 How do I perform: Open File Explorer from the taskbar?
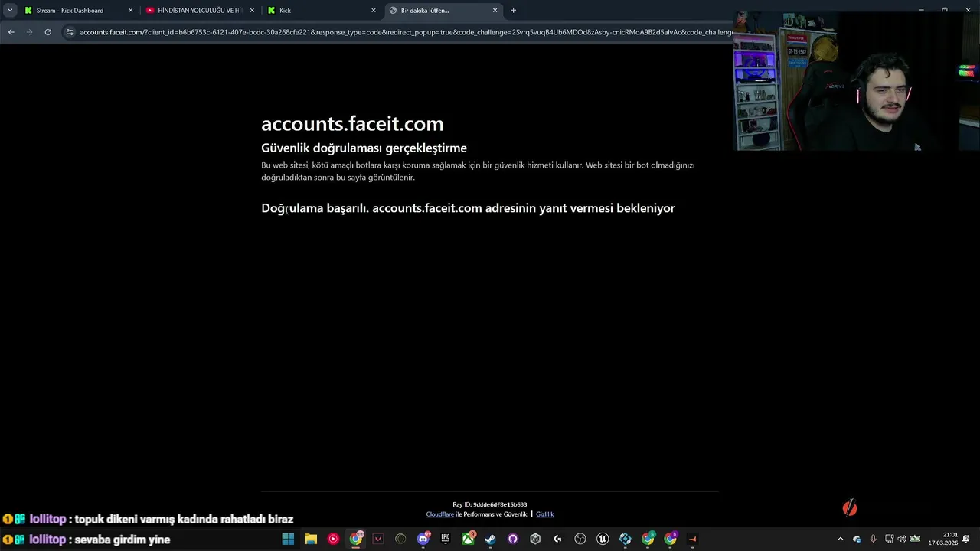pos(311,539)
